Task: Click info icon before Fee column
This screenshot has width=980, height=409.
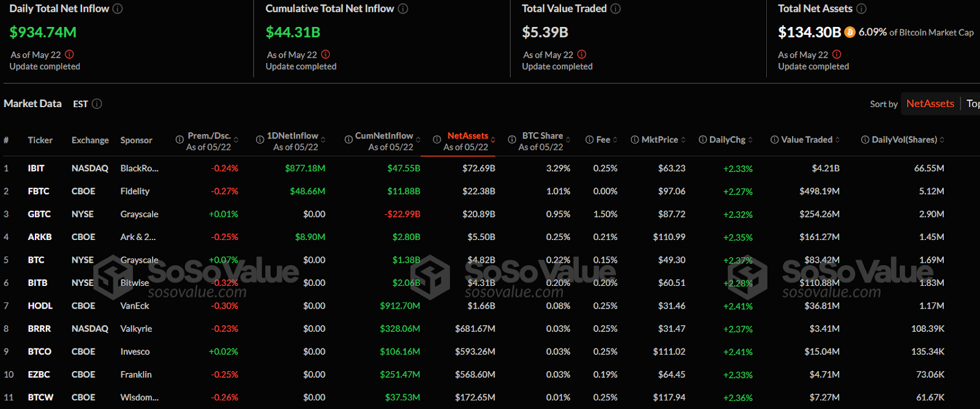Action: 589,140
